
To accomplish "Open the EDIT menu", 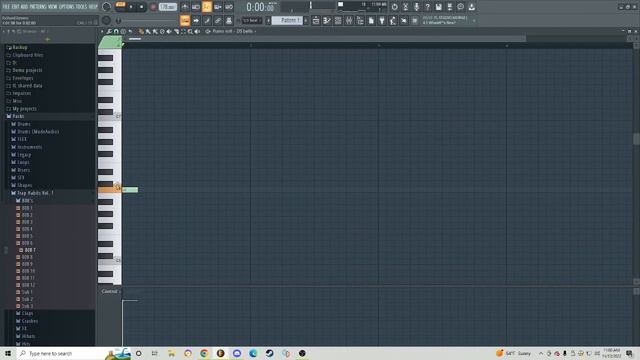I will pyautogui.click(x=14, y=7).
